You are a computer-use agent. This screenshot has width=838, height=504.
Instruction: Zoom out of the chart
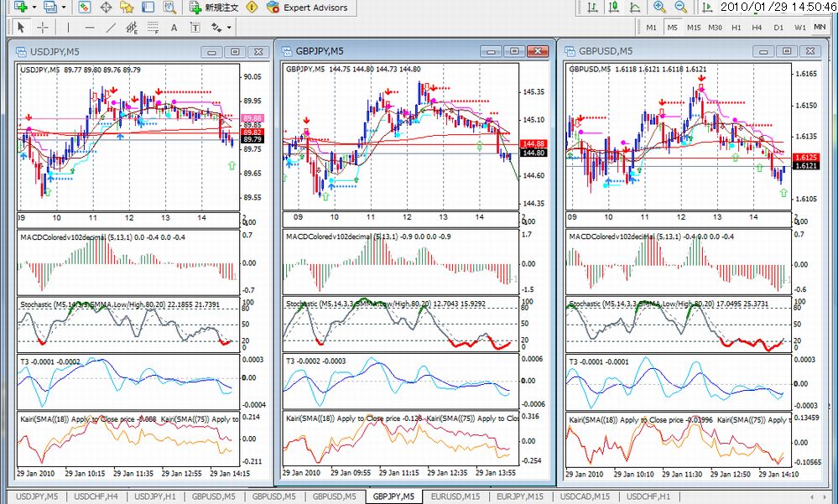[681, 7]
